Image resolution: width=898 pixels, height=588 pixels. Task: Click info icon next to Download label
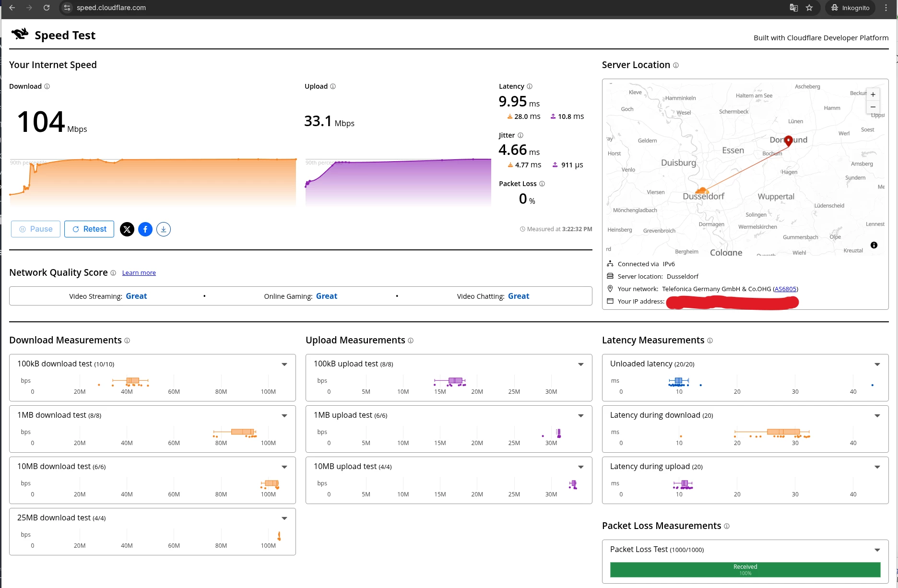[47, 86]
